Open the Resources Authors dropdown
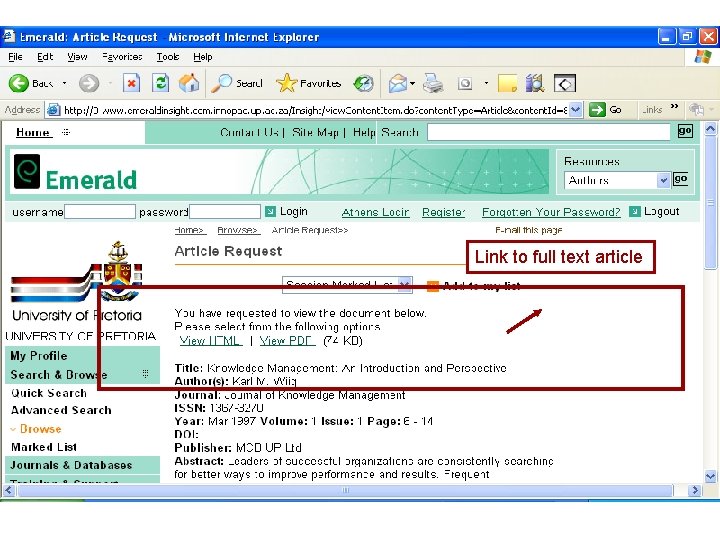This screenshot has height=540, width=720. [663, 180]
